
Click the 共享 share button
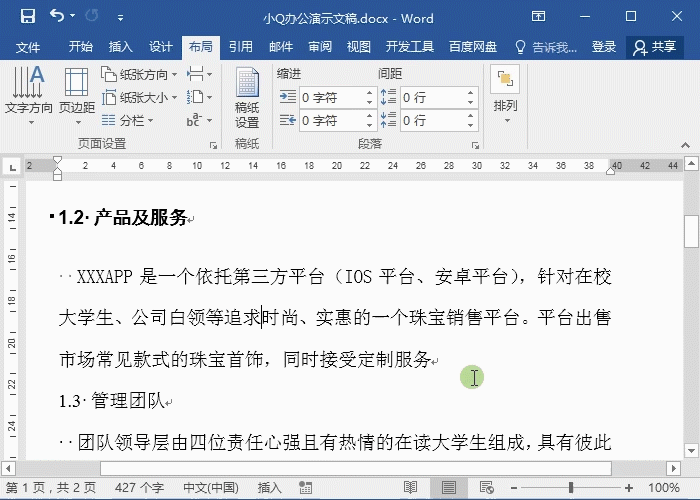tap(654, 47)
